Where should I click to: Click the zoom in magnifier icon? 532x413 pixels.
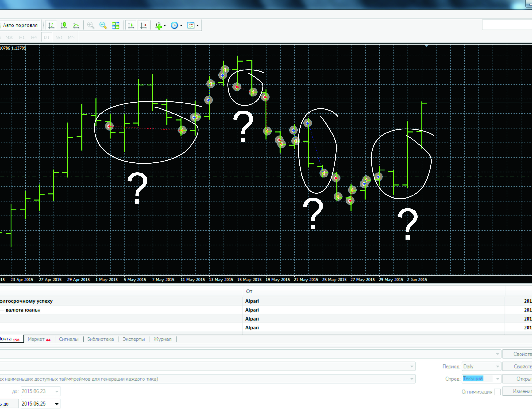click(91, 25)
